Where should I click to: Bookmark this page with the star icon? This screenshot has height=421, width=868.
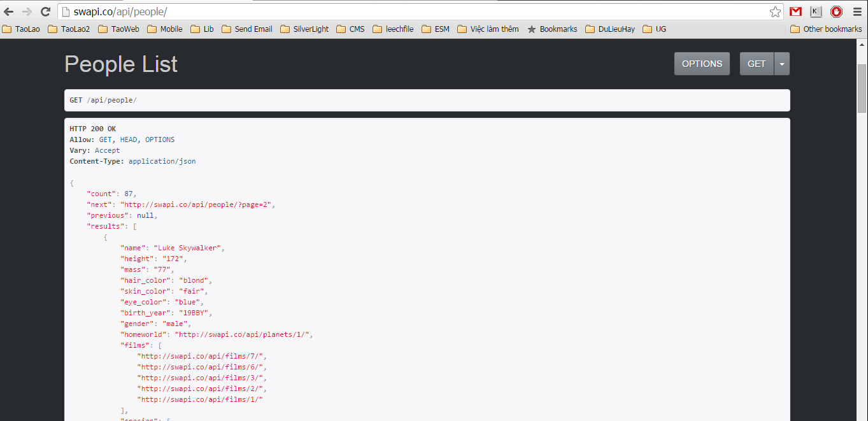point(775,11)
